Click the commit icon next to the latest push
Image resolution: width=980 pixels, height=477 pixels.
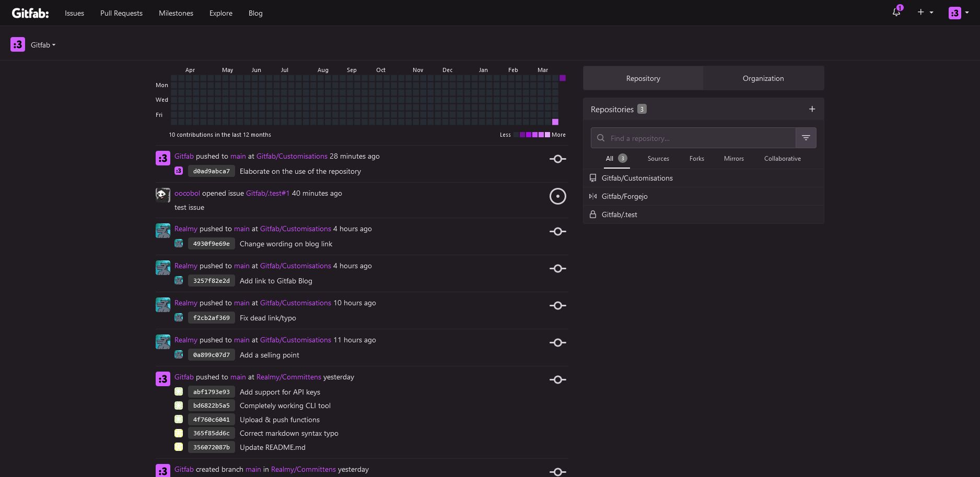[x=557, y=159]
